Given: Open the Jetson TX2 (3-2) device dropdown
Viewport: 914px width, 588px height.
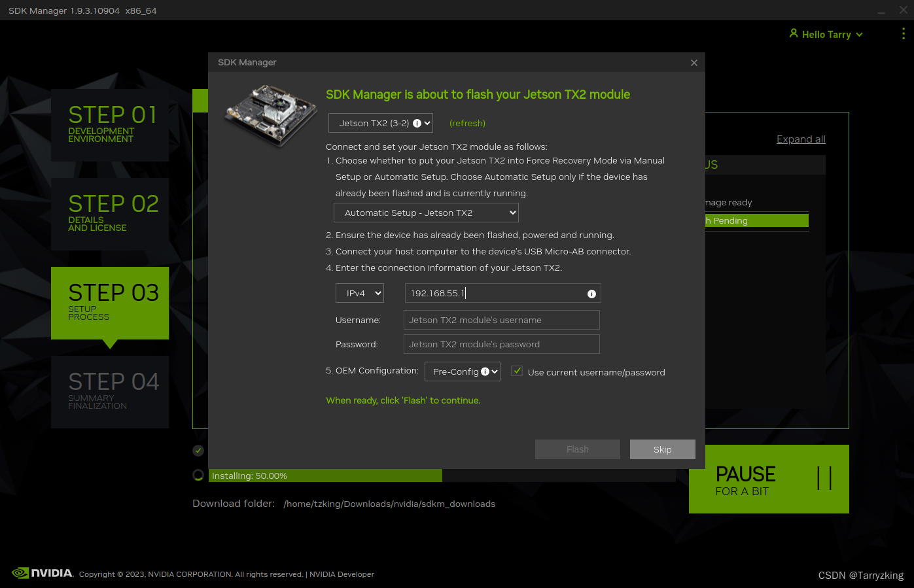Looking at the screenshot, I should pos(381,123).
